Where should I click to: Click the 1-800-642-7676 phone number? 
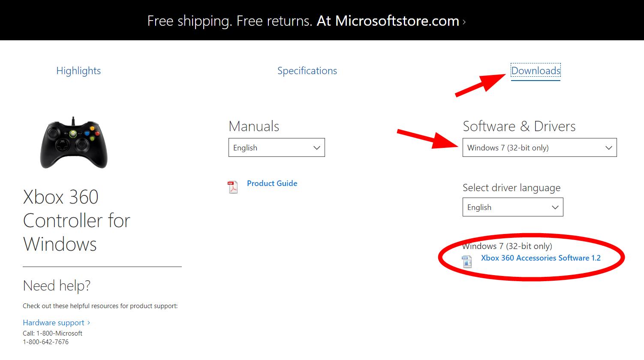point(45,342)
